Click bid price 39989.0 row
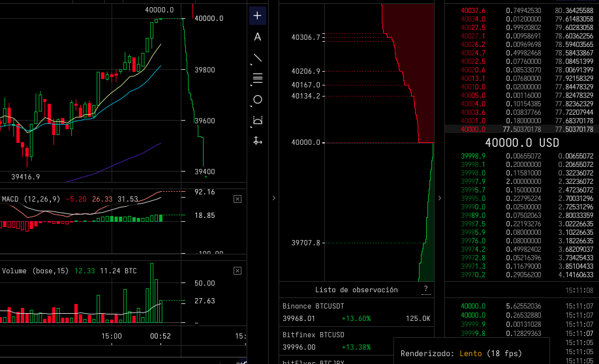Screen dimensions: 599x364 click(521, 215)
